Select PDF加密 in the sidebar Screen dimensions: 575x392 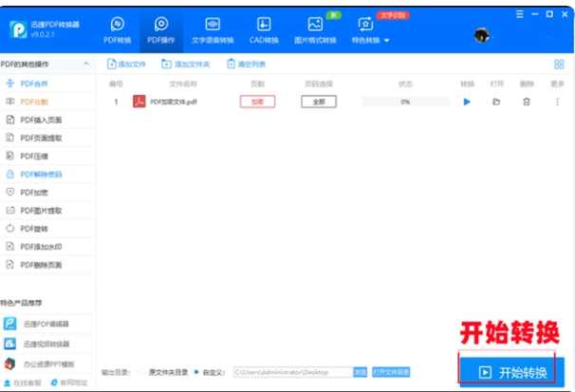(x=47, y=193)
